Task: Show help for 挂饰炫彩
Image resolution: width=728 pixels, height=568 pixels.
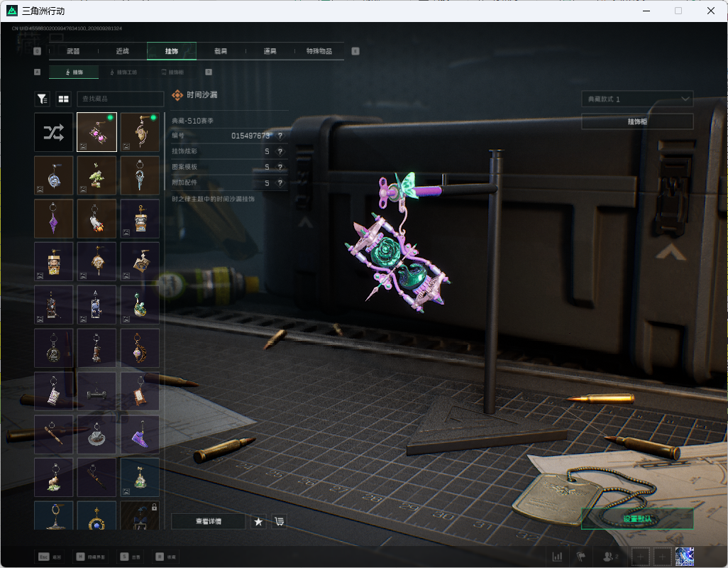Action: click(280, 151)
